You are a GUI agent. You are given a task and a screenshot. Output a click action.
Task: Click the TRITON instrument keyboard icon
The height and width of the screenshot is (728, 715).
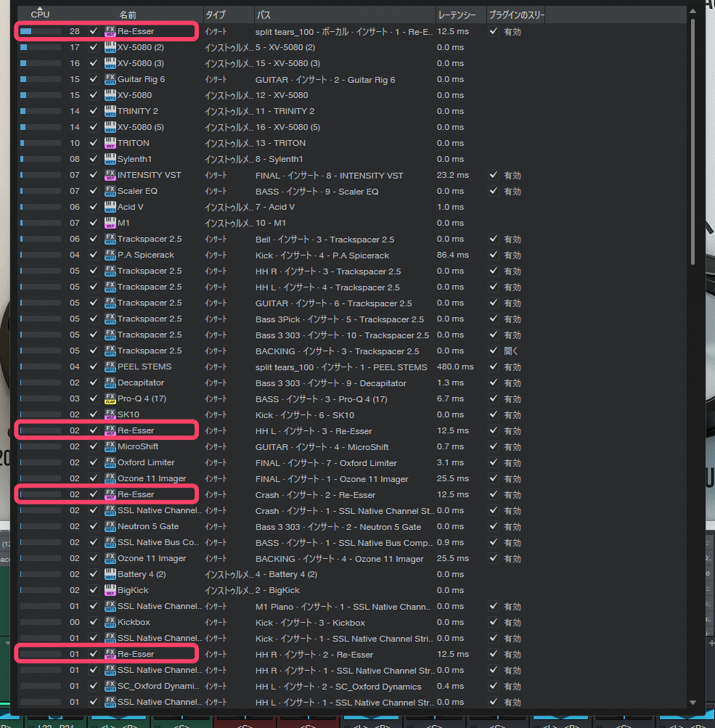[x=110, y=143]
